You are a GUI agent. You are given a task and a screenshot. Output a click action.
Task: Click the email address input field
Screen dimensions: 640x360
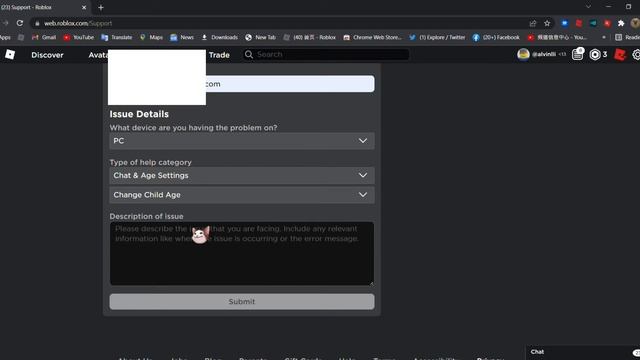point(242,84)
